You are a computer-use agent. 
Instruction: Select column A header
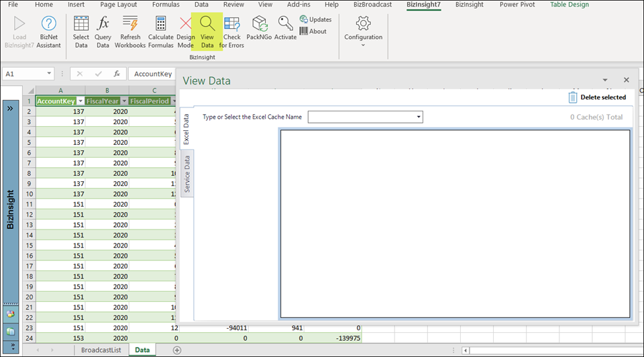pos(60,91)
